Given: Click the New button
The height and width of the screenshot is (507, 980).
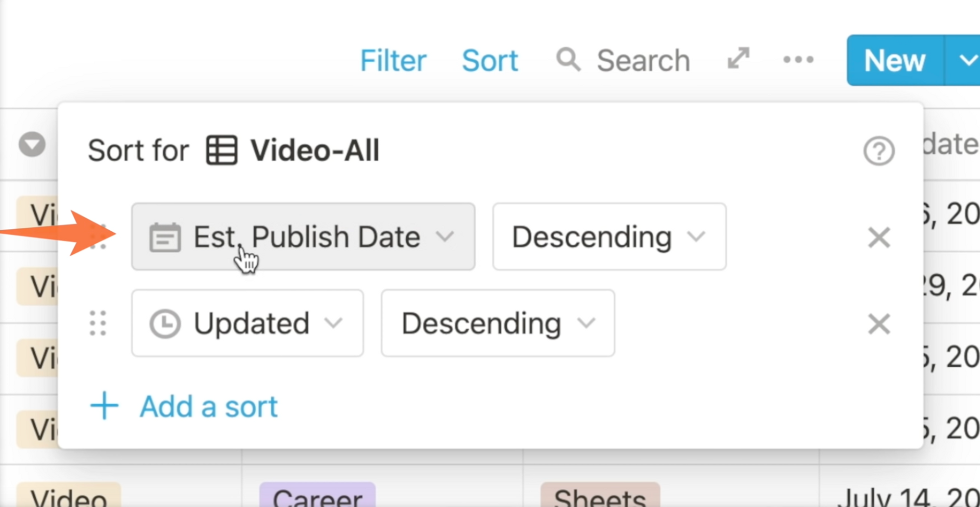Looking at the screenshot, I should (895, 60).
